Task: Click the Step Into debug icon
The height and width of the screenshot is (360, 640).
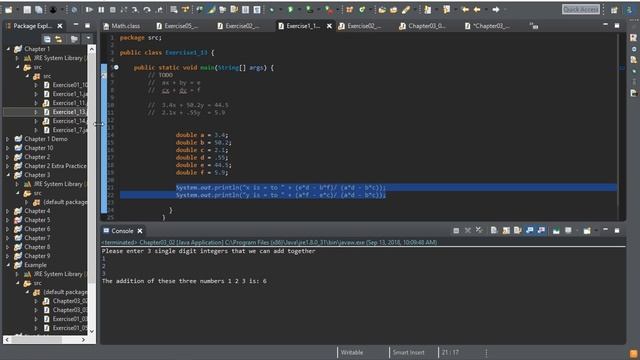Action: 135,9
